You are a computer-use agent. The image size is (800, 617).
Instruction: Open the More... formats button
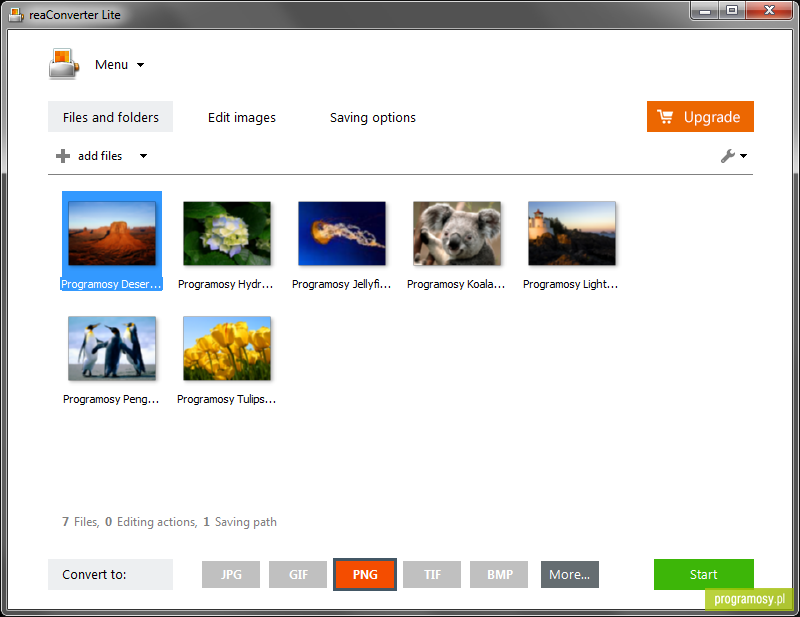(x=570, y=575)
